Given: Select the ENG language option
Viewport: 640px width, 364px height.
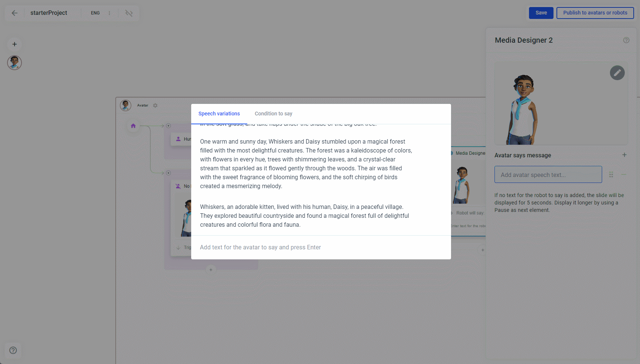Looking at the screenshot, I should click(95, 13).
